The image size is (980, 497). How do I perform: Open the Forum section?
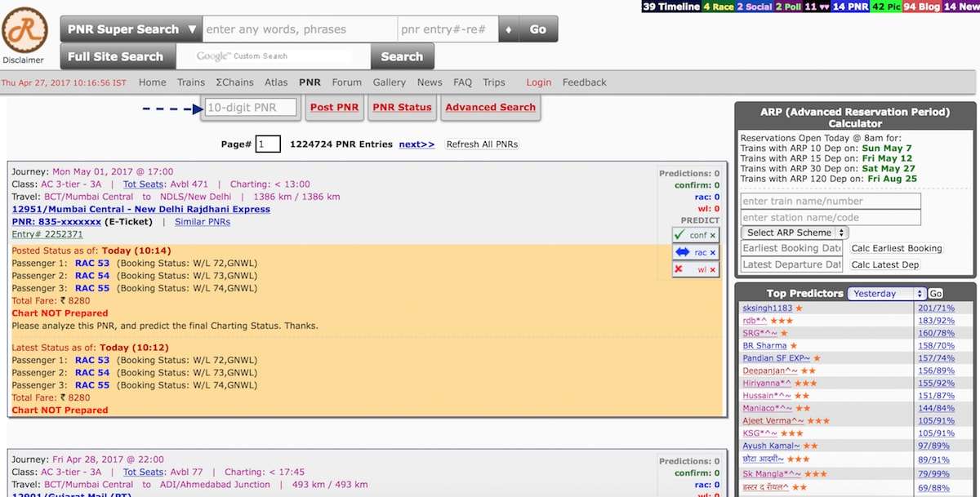(x=347, y=82)
